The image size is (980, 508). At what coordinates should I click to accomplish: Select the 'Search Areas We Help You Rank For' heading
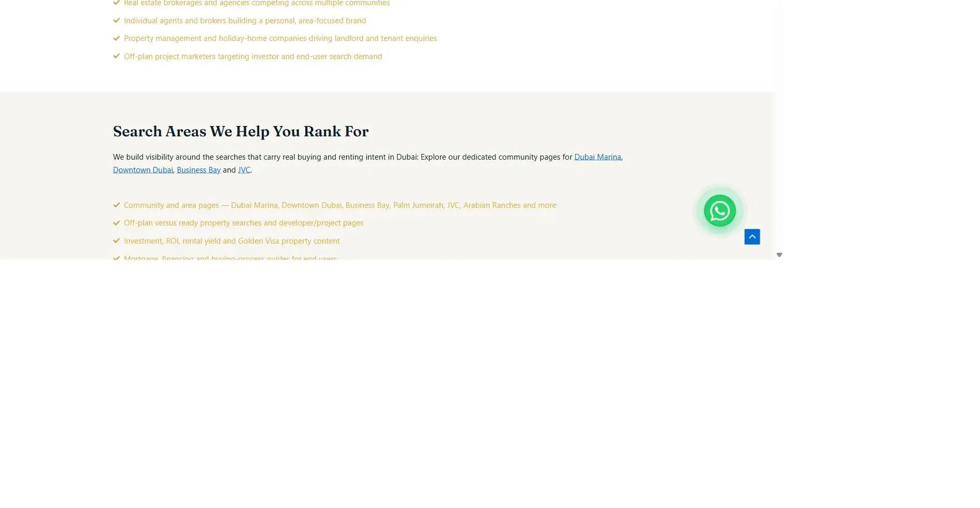coord(240,132)
